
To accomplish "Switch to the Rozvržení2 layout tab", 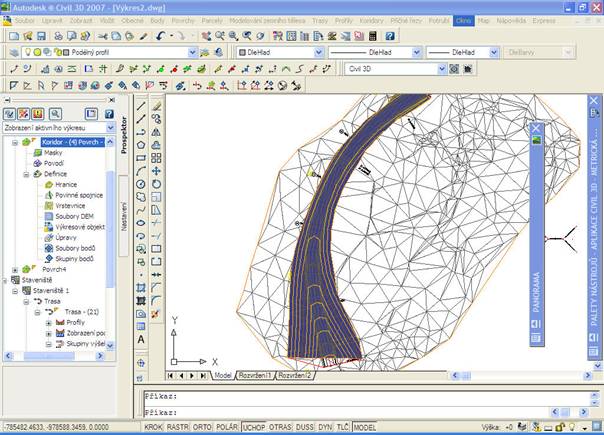I will 295,375.
